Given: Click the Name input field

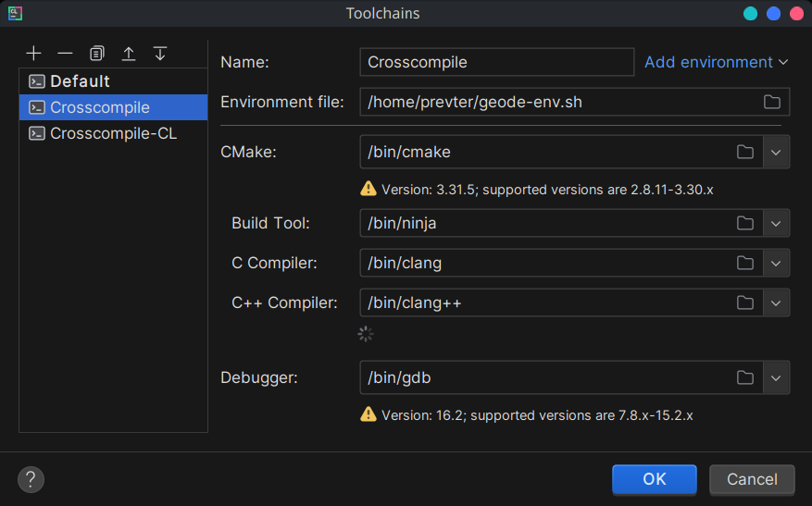Looking at the screenshot, I should click(496, 62).
